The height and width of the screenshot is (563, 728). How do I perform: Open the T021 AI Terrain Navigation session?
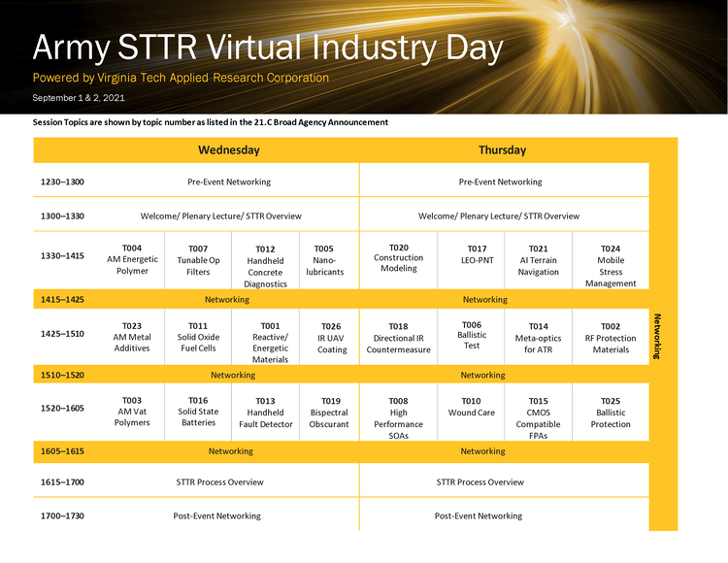point(538,259)
